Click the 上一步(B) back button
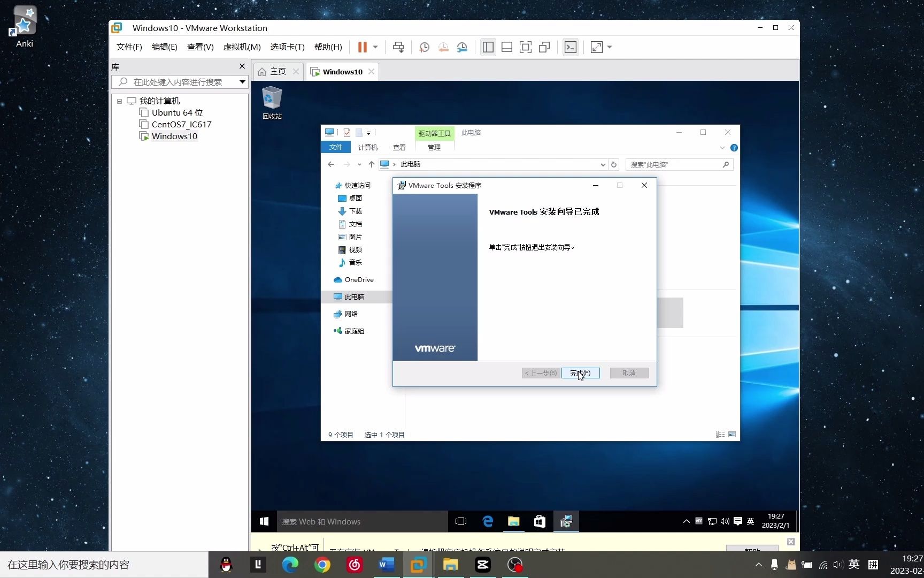Image resolution: width=924 pixels, height=578 pixels. (541, 373)
